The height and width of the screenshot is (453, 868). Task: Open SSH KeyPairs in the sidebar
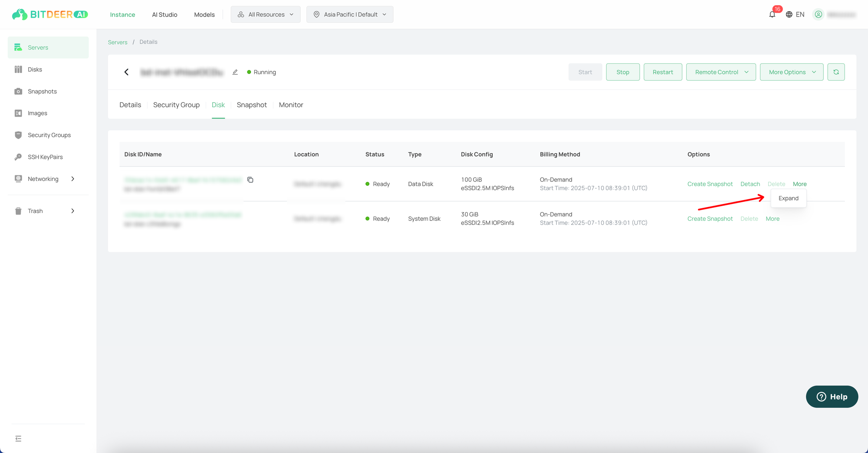tap(48, 157)
